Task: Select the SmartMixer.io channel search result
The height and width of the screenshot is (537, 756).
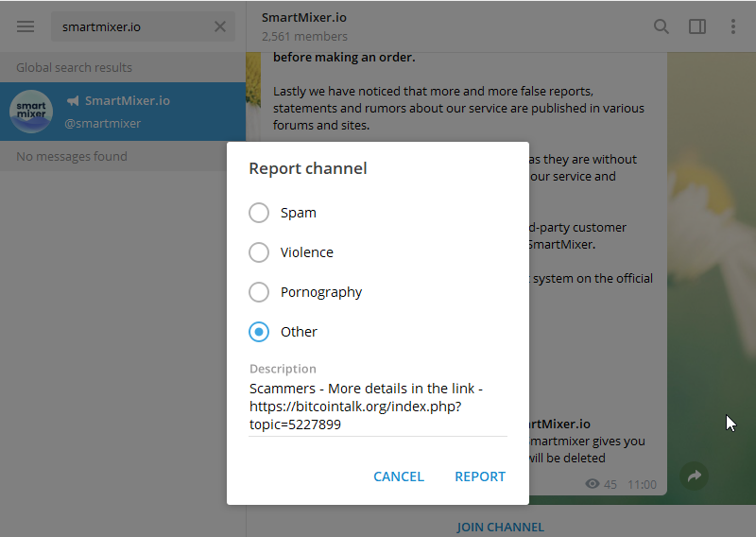Action: pyautogui.click(x=123, y=112)
